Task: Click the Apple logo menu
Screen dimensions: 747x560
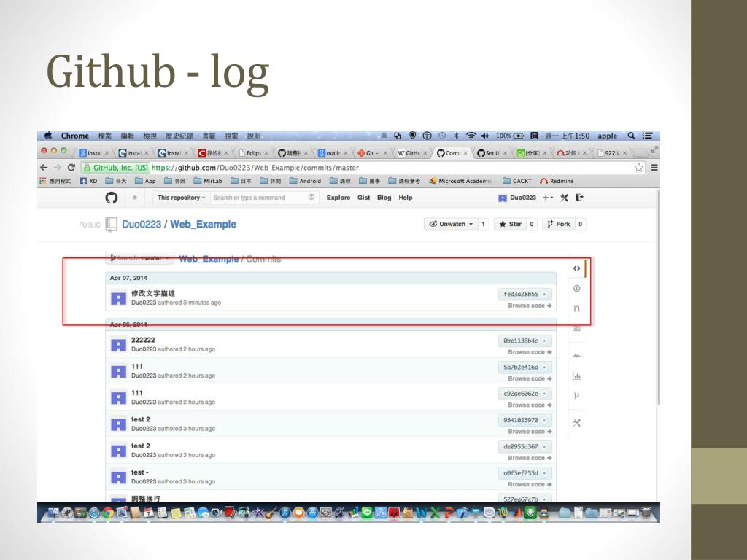Action: (48, 136)
